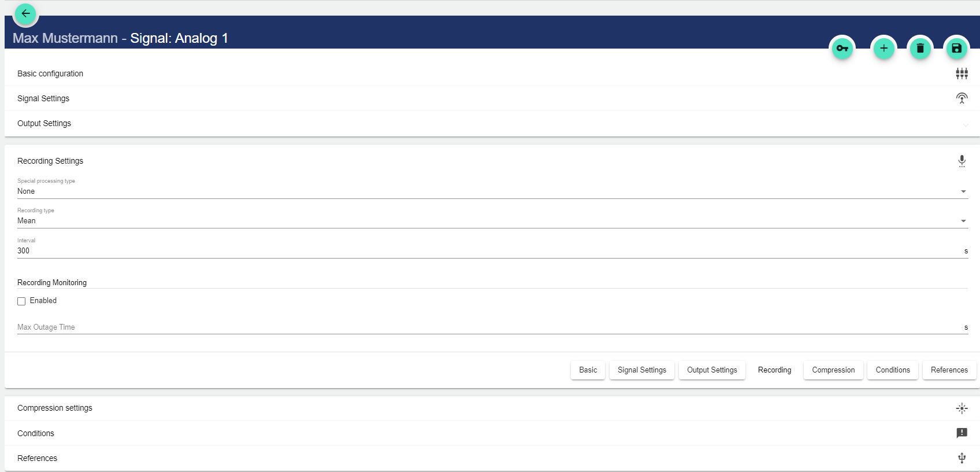Click the back arrow button
Viewport: 980px width, 472px height.
[25, 14]
